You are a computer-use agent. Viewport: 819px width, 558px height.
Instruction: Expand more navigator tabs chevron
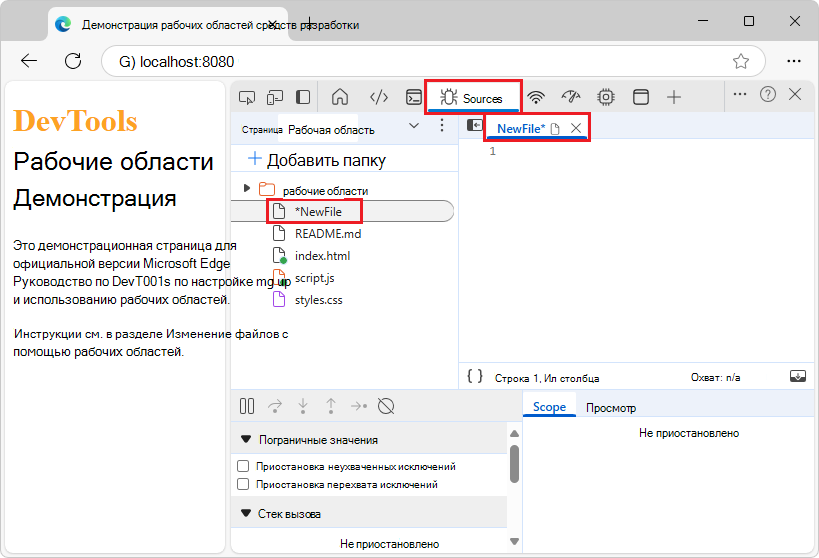pyautogui.click(x=414, y=126)
